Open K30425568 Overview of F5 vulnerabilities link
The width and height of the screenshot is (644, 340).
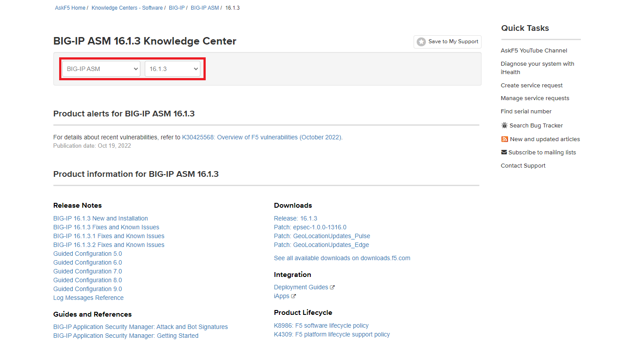(261, 137)
